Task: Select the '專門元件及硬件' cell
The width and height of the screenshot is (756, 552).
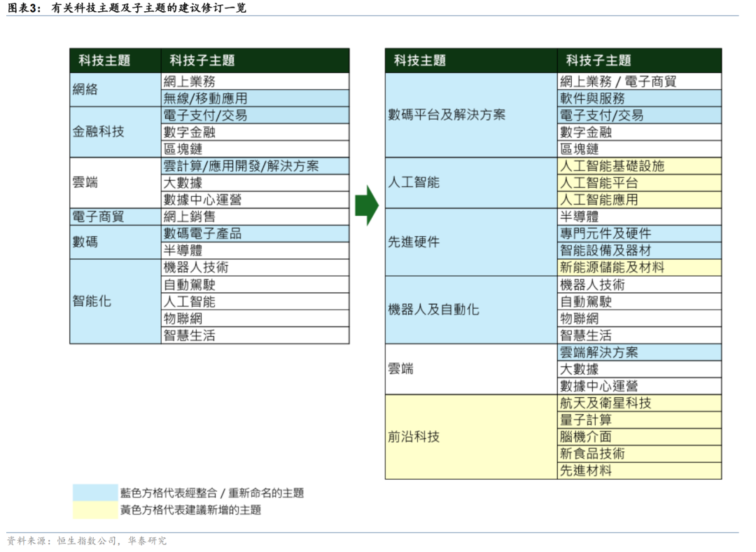Action: click(639, 233)
